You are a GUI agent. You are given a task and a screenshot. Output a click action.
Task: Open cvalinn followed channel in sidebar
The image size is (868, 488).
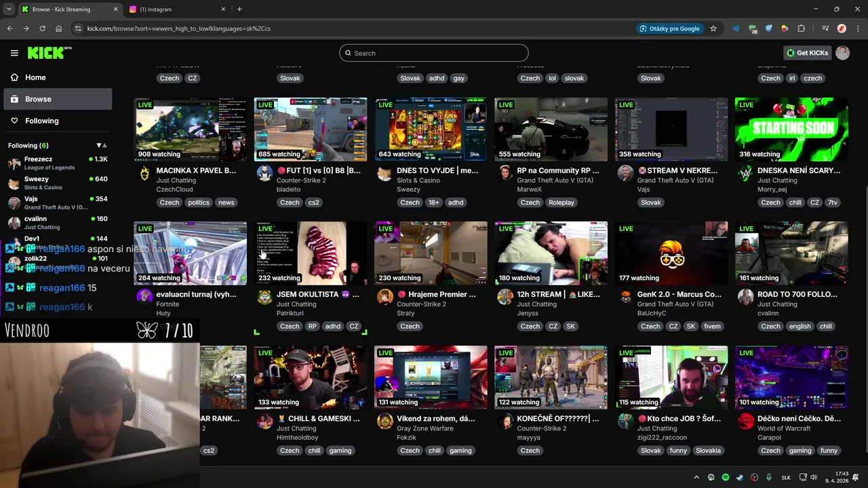57,222
